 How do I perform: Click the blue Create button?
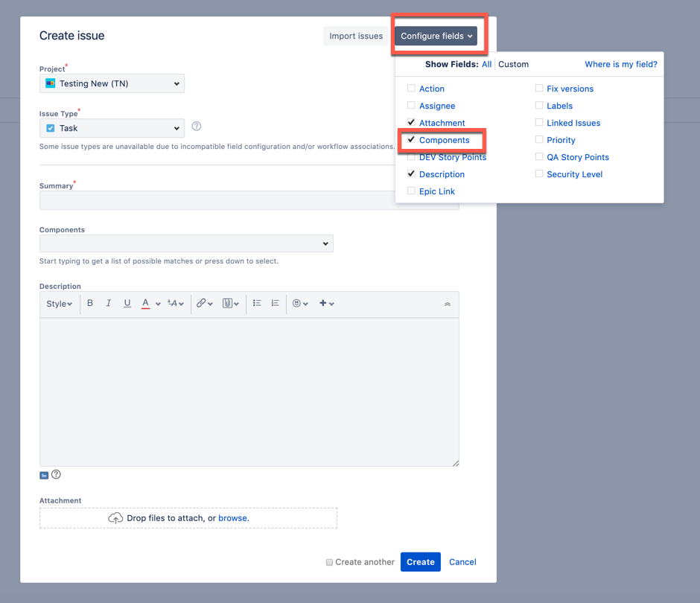421,562
